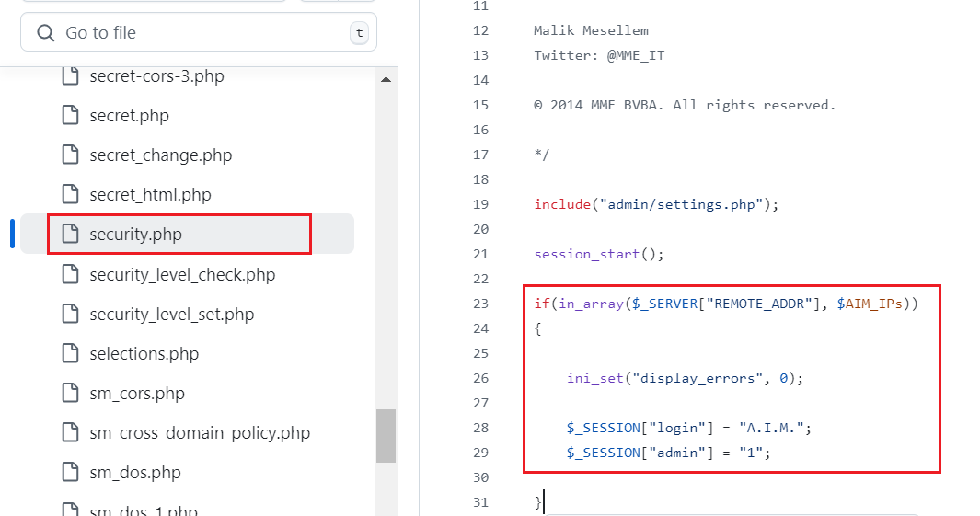Click line number 23 in the code view
980x516 pixels.
tap(479, 304)
